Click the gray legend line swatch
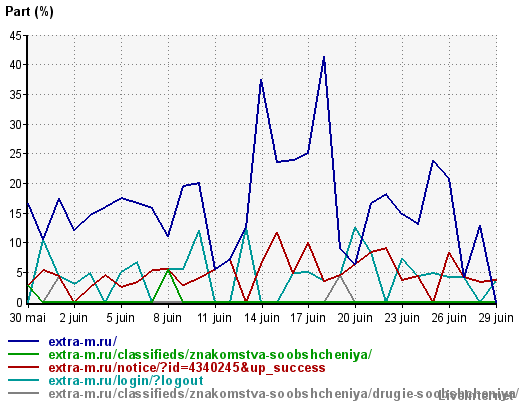Viewport: 520px width, 405px height. coord(23,393)
